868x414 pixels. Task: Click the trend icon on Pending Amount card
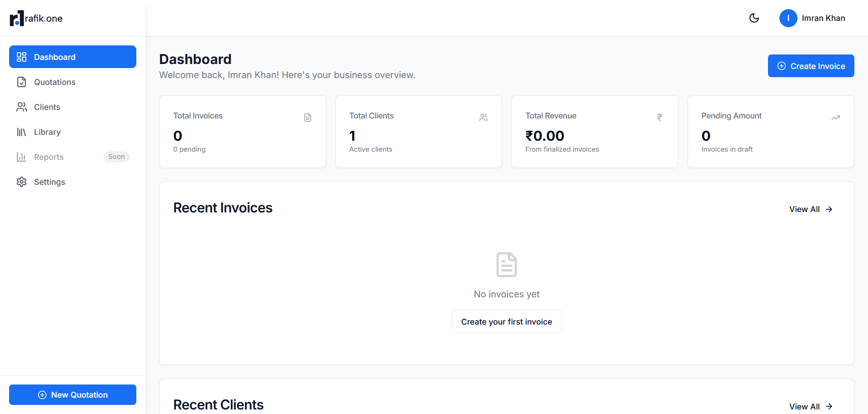[836, 117]
